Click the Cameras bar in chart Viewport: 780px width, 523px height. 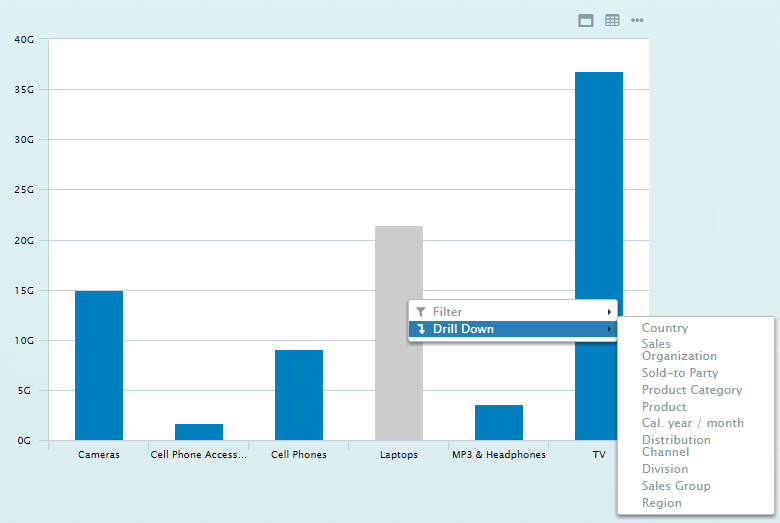[99, 365]
